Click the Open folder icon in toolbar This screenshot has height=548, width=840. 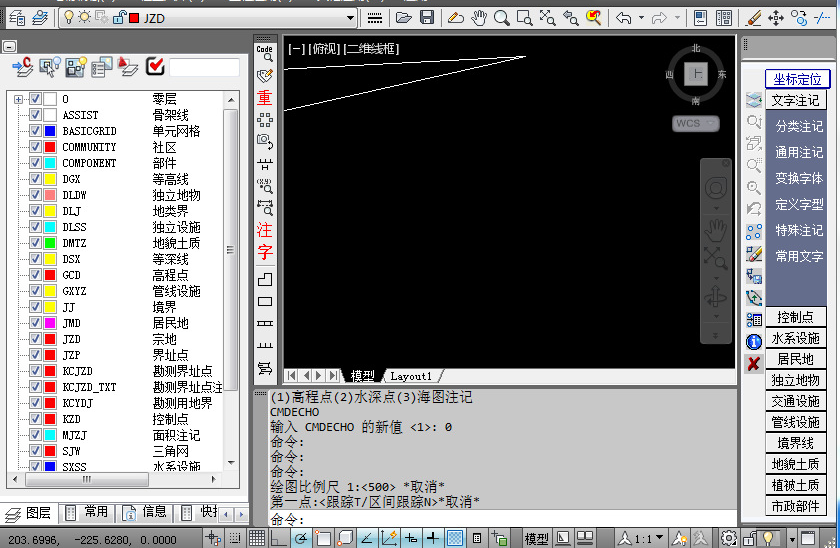pyautogui.click(x=403, y=18)
